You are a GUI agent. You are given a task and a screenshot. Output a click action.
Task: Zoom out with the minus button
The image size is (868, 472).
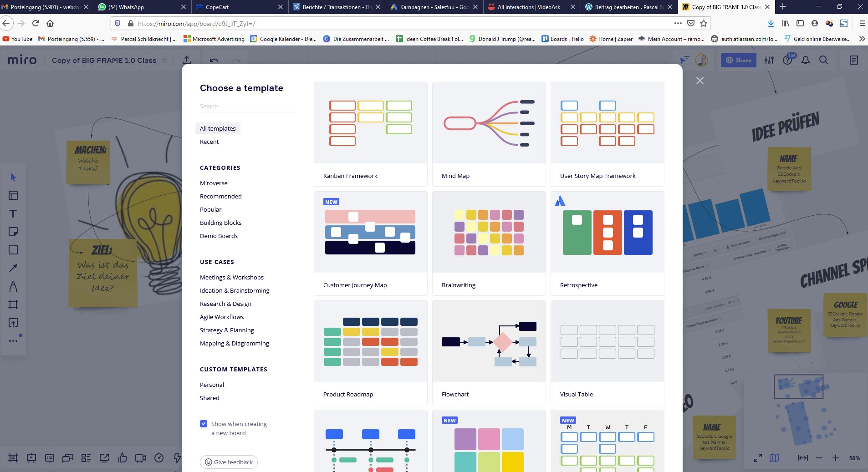[x=819, y=458]
